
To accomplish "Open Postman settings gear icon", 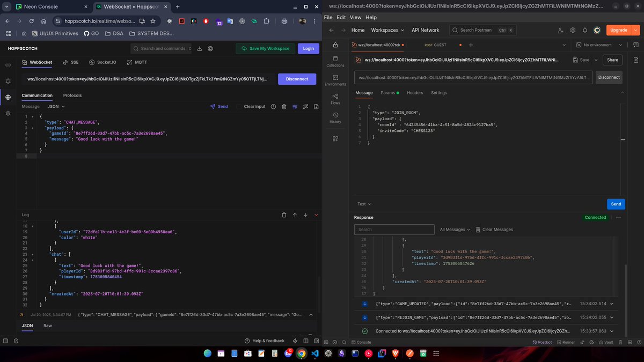I will click(573, 30).
